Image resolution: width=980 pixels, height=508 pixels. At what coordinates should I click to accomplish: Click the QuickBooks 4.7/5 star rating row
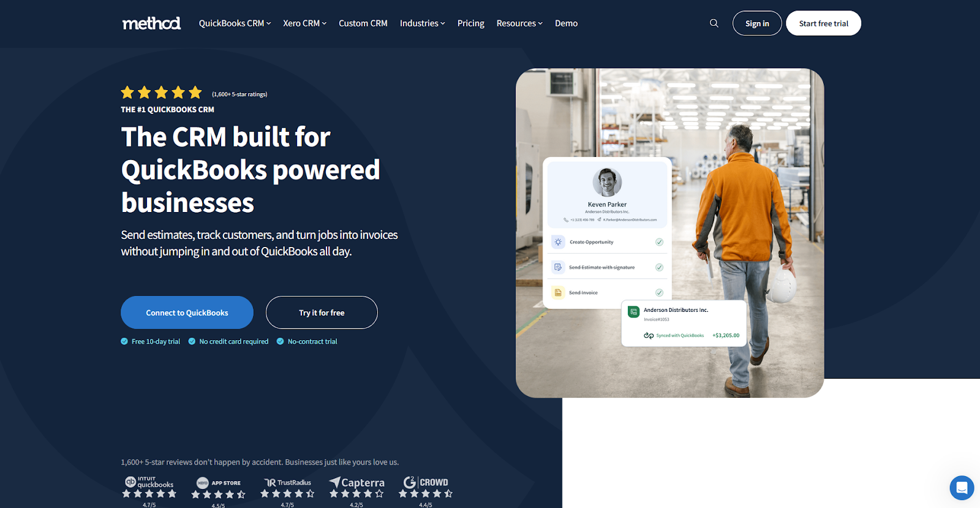[149, 493]
